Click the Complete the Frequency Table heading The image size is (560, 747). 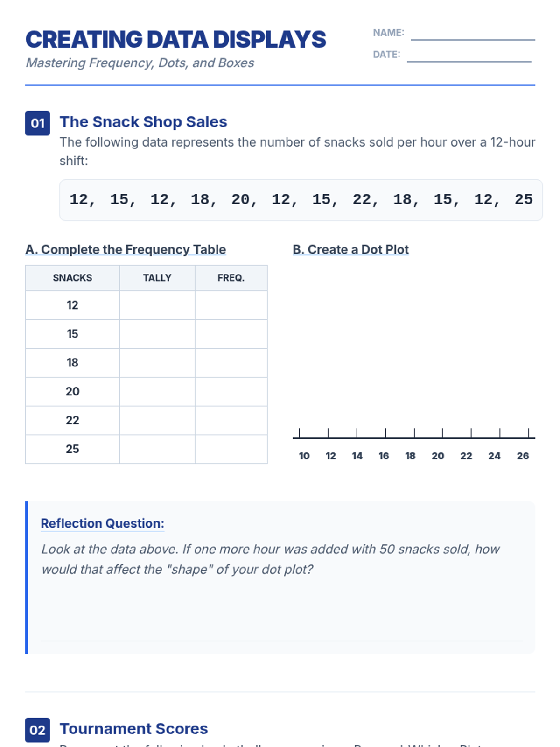click(126, 249)
